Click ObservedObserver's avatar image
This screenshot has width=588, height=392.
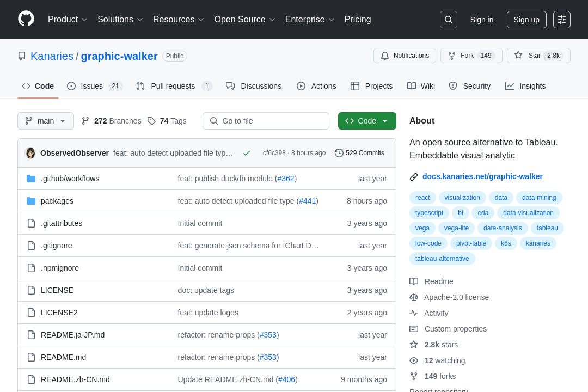[30, 153]
